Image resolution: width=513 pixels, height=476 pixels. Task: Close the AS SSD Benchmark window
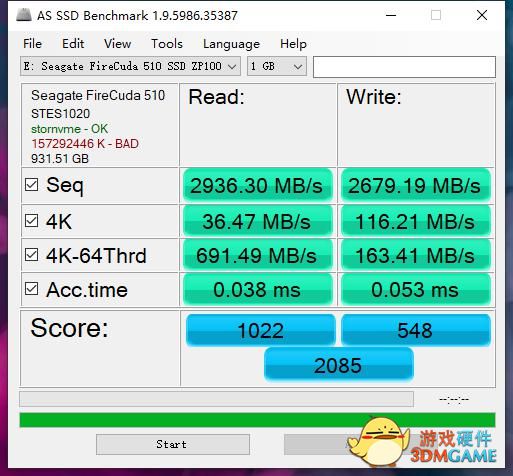coord(482,15)
